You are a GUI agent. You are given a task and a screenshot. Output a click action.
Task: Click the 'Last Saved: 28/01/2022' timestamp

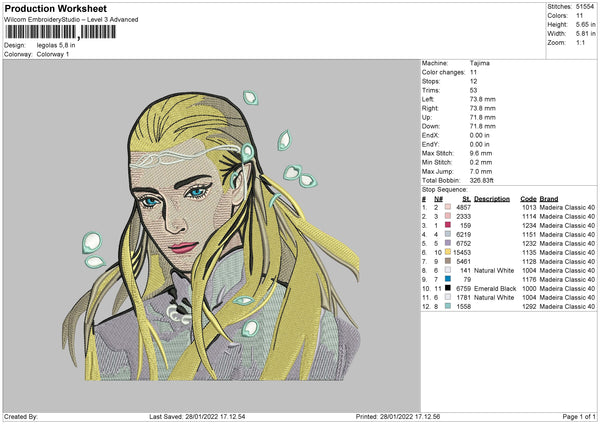(197, 417)
